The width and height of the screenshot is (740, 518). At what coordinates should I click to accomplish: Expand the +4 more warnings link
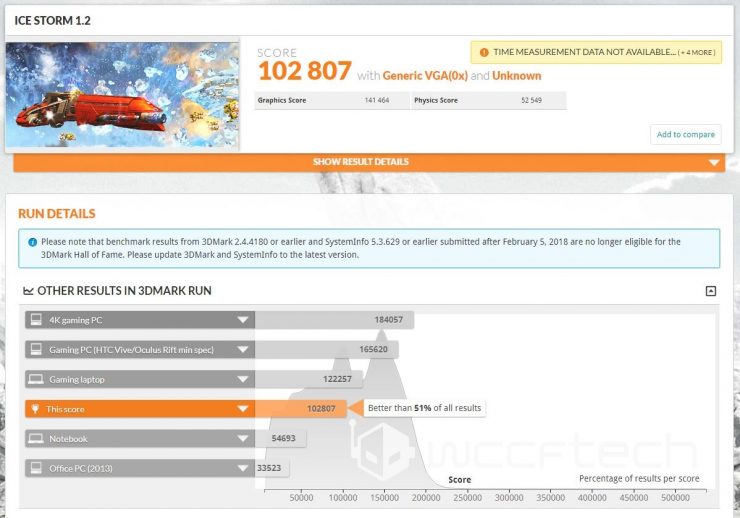click(x=697, y=52)
